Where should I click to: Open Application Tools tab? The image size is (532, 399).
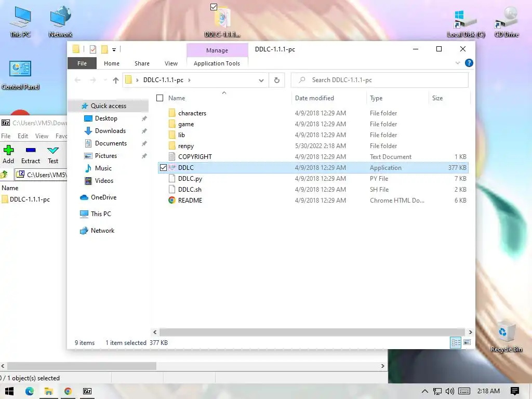pyautogui.click(x=217, y=63)
